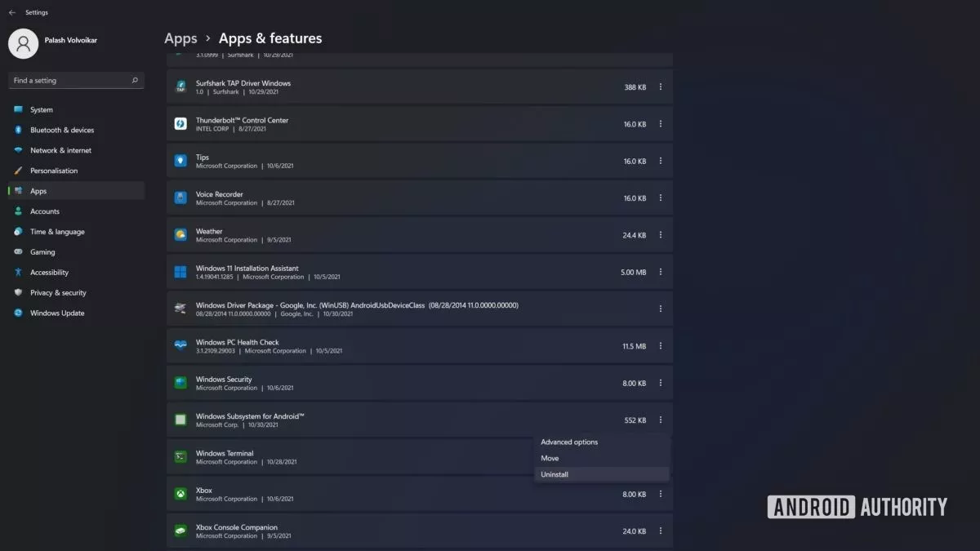This screenshot has height=551, width=980.
Task: Click three-dot menu for Windows Subsystem for Android
Action: tap(661, 420)
